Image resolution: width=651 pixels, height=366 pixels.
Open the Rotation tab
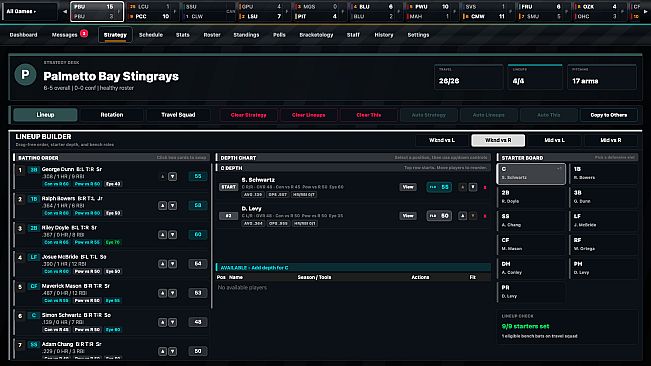click(x=112, y=115)
